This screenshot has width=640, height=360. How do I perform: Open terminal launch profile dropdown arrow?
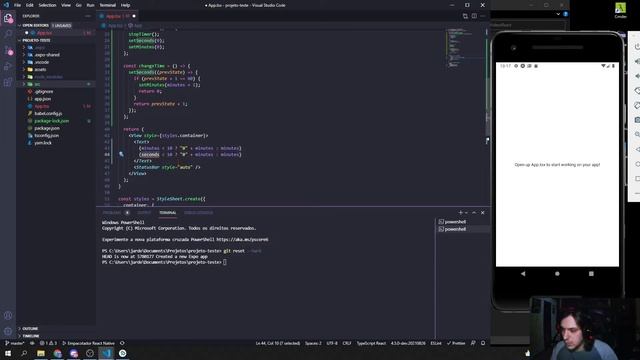[x=467, y=213]
